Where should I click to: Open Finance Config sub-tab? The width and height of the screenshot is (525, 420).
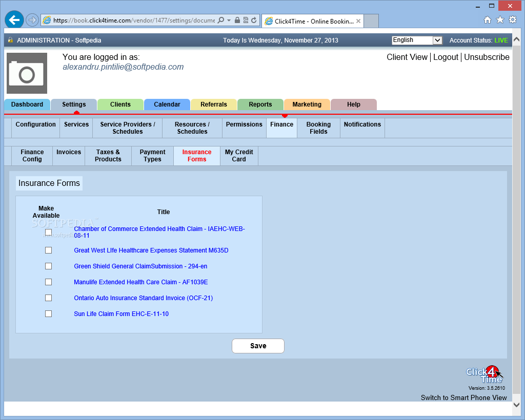32,156
